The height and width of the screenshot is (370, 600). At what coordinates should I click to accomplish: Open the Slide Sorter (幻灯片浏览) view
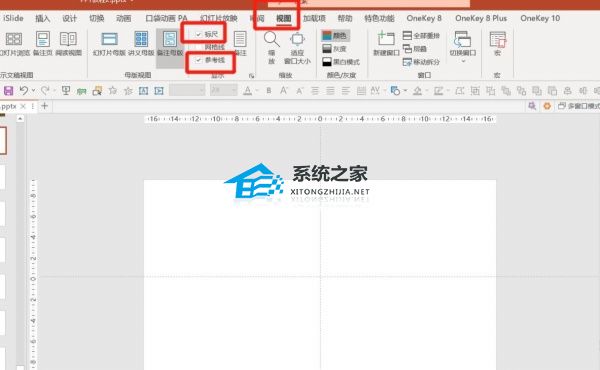14,44
